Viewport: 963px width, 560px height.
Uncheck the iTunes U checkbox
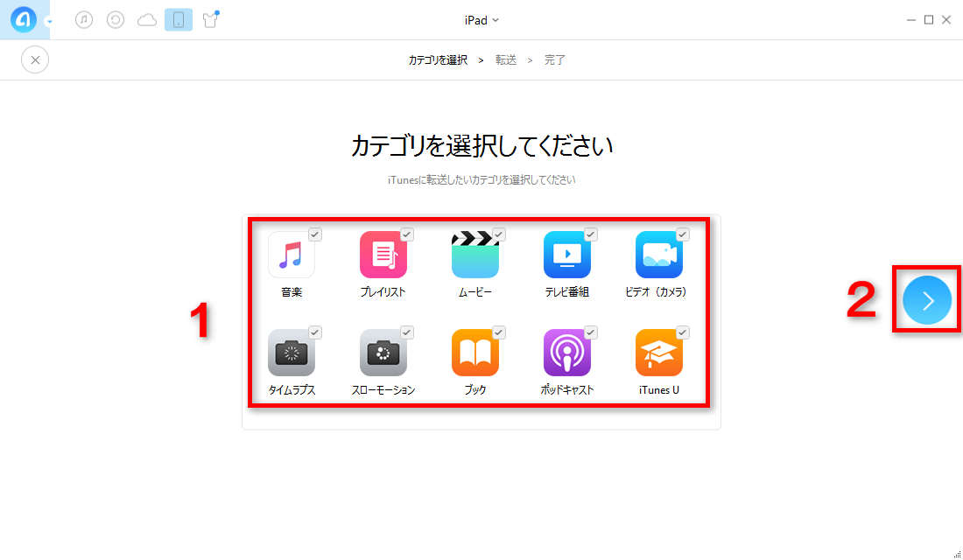pos(682,332)
